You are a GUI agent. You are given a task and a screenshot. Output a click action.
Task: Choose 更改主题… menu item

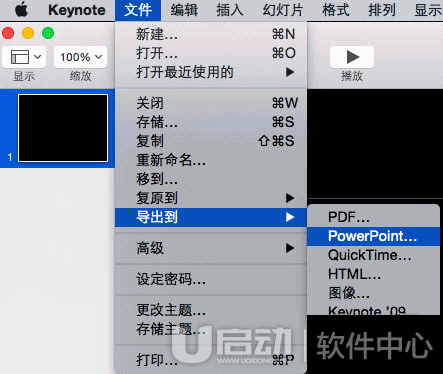click(211, 310)
